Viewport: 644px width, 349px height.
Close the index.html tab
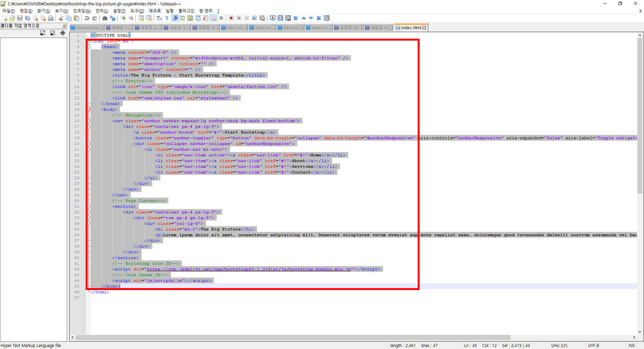click(x=424, y=28)
